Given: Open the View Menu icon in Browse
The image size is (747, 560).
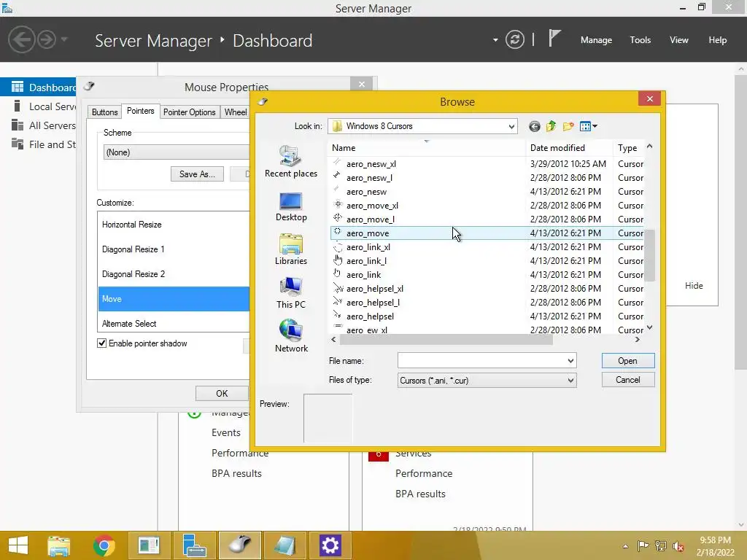Looking at the screenshot, I should coord(589,126).
